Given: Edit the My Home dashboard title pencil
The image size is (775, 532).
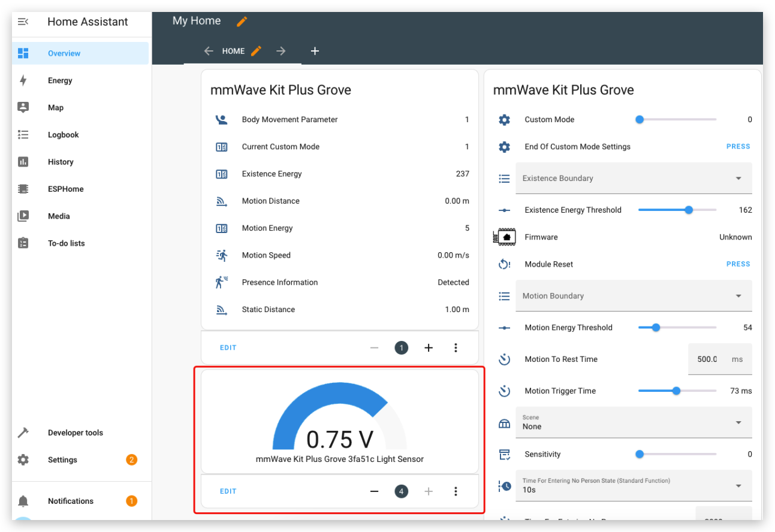Looking at the screenshot, I should tap(242, 22).
